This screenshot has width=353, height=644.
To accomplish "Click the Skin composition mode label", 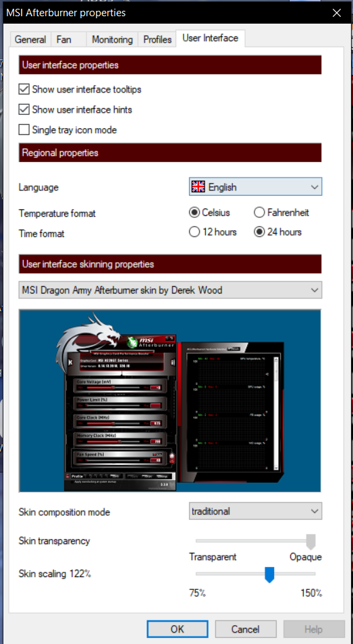I will (x=64, y=512).
